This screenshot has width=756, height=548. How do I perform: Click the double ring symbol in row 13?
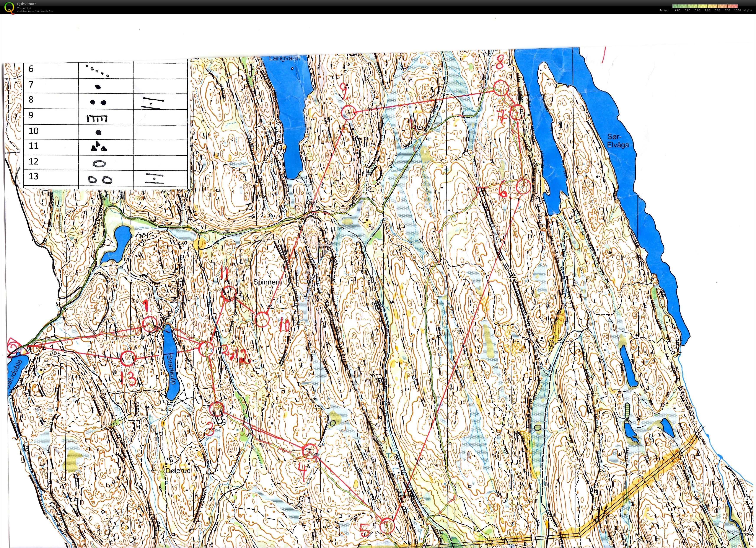(100, 180)
